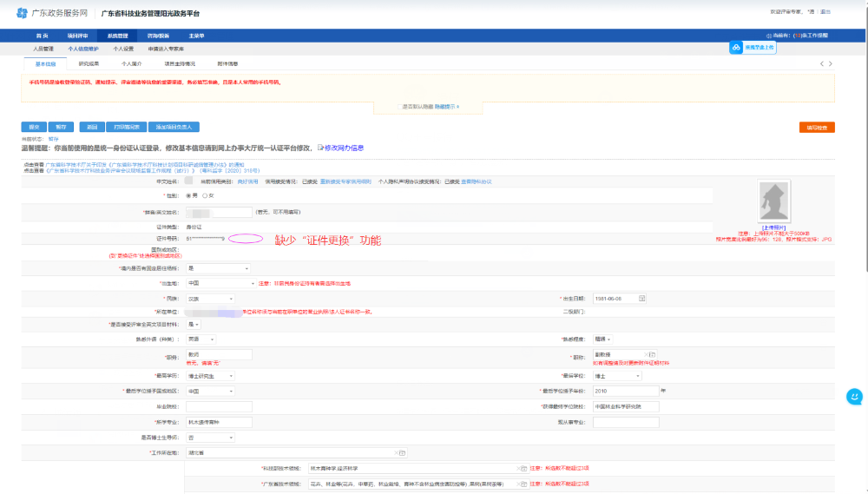Click the left arrow to scroll tabs
Image resolution: width=868 pixels, height=494 pixels.
(x=821, y=64)
